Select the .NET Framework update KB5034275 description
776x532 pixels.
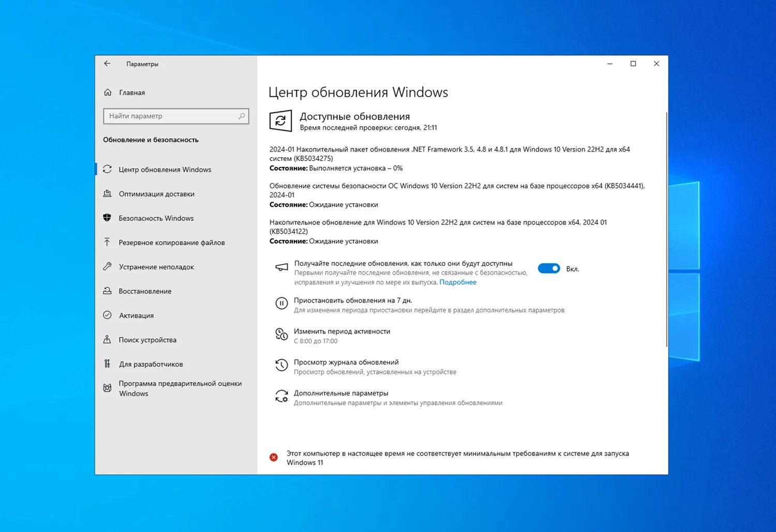click(x=450, y=154)
